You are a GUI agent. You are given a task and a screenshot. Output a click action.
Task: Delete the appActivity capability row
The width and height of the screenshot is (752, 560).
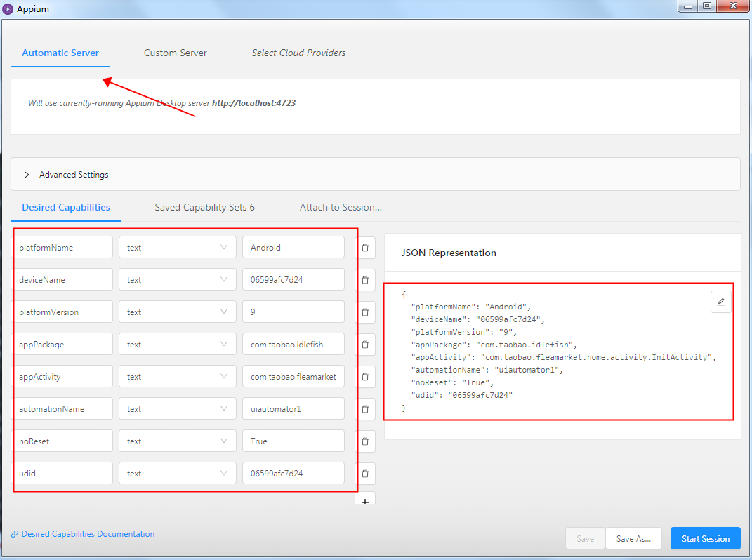[365, 376]
